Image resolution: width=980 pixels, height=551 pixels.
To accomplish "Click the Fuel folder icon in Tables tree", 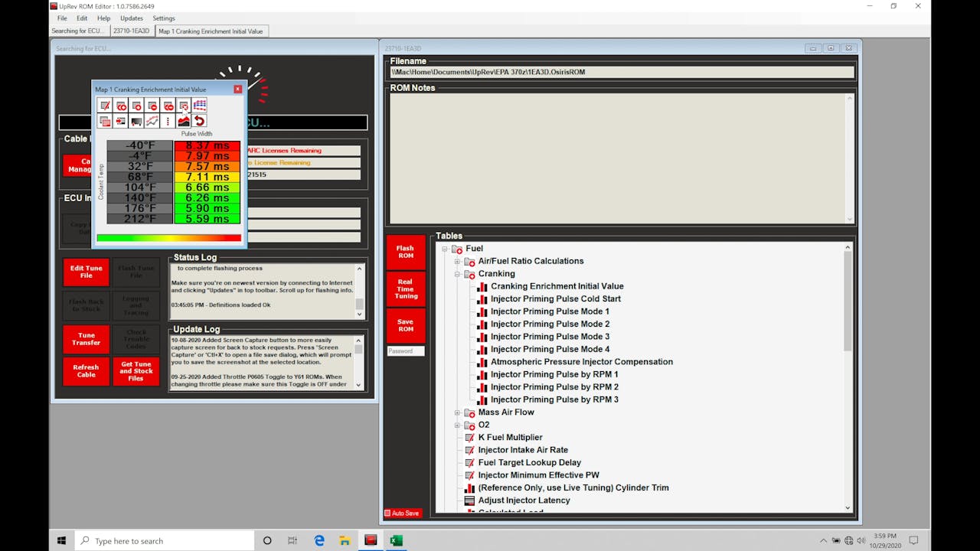I will coord(456,248).
